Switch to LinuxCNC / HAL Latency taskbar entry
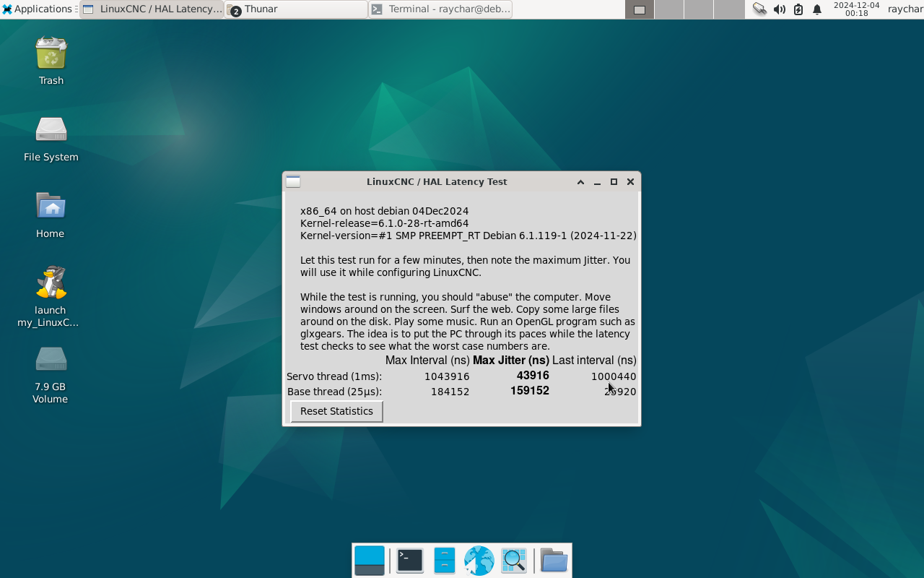This screenshot has width=924, height=578. coord(152,9)
